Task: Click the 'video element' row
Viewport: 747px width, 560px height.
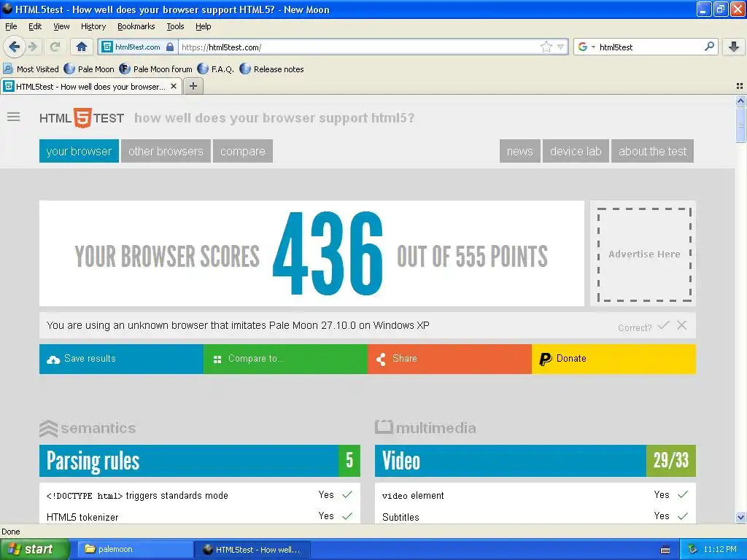Action: [x=535, y=495]
